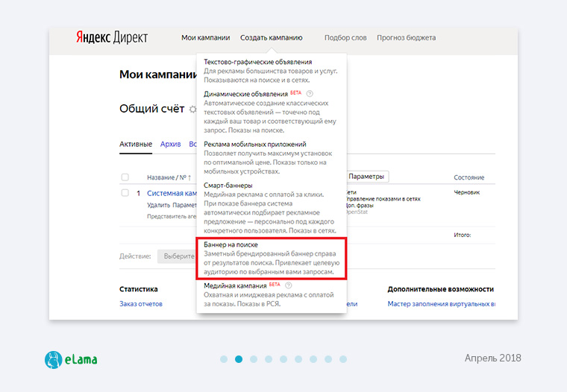This screenshot has width=567, height=392.
Task: Tick the select-all checkbox in table header
Action: point(125,177)
